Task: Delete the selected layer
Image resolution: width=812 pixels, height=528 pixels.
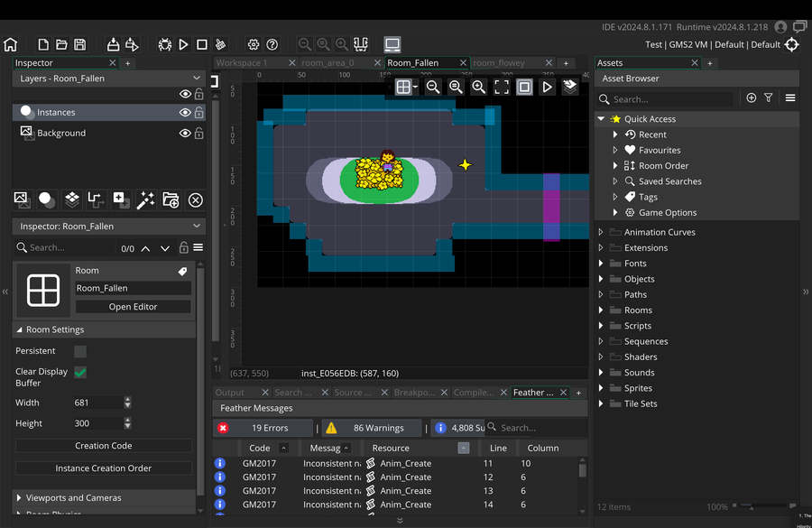Action: coord(195,200)
